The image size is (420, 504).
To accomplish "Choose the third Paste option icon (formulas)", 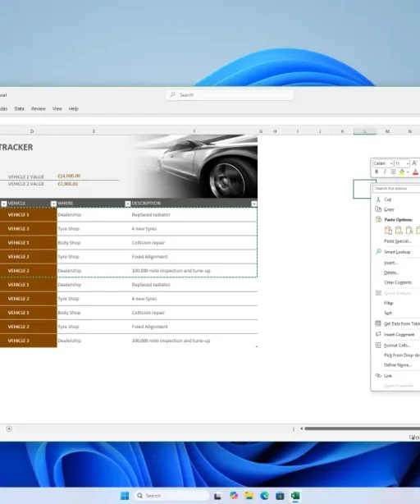I will pos(409,230).
